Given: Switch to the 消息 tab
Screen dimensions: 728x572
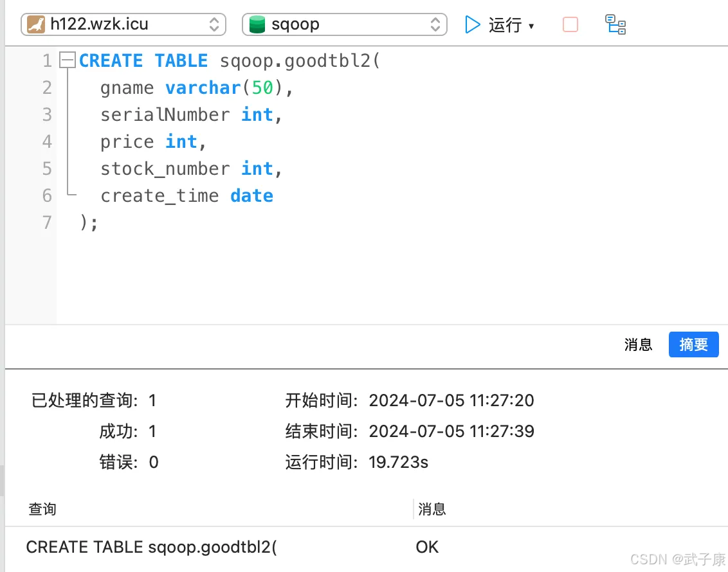Looking at the screenshot, I should [638, 345].
